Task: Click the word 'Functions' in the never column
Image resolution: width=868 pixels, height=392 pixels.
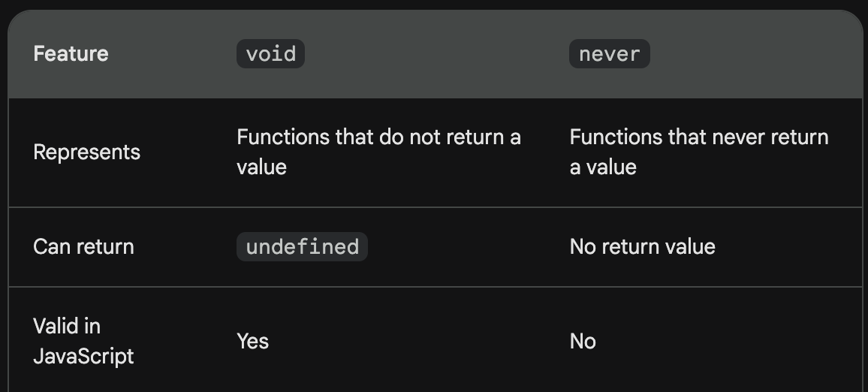Action: 616,137
